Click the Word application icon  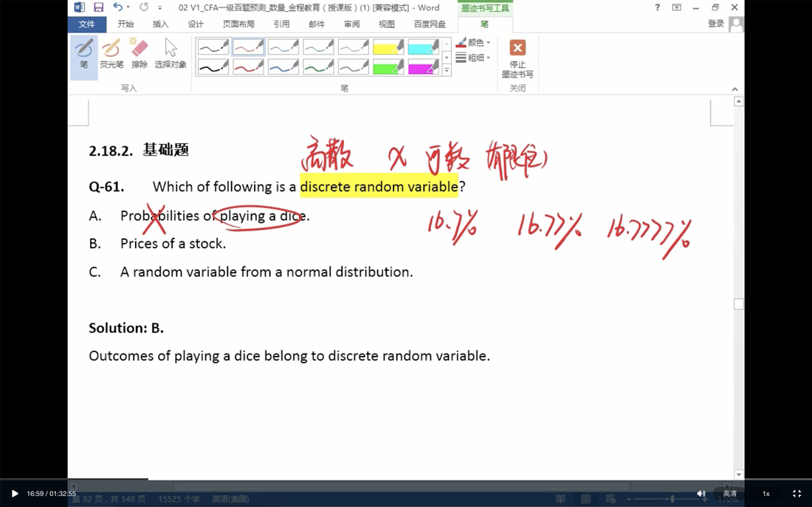click(x=79, y=7)
